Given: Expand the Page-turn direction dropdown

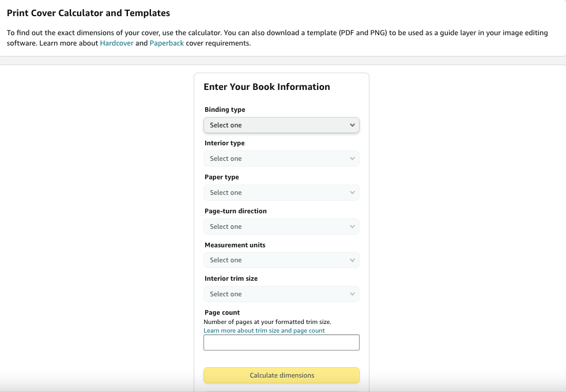Looking at the screenshot, I should point(281,227).
